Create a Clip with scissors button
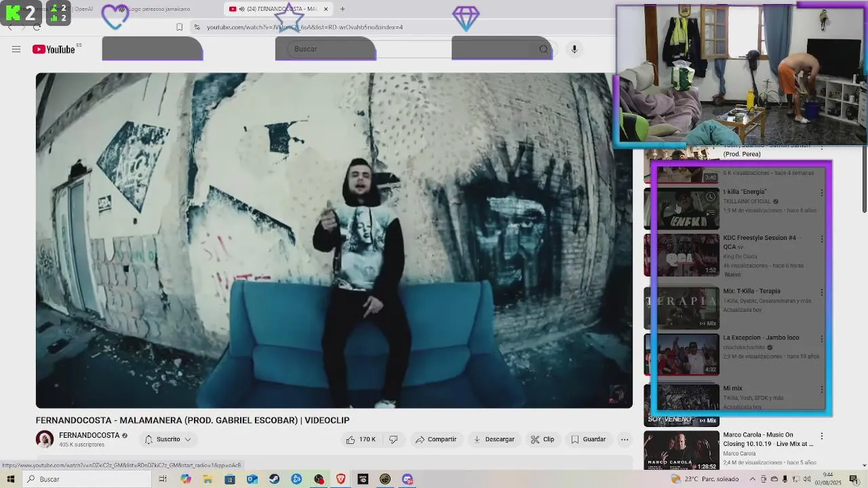This screenshot has height=488, width=868. (x=542, y=439)
